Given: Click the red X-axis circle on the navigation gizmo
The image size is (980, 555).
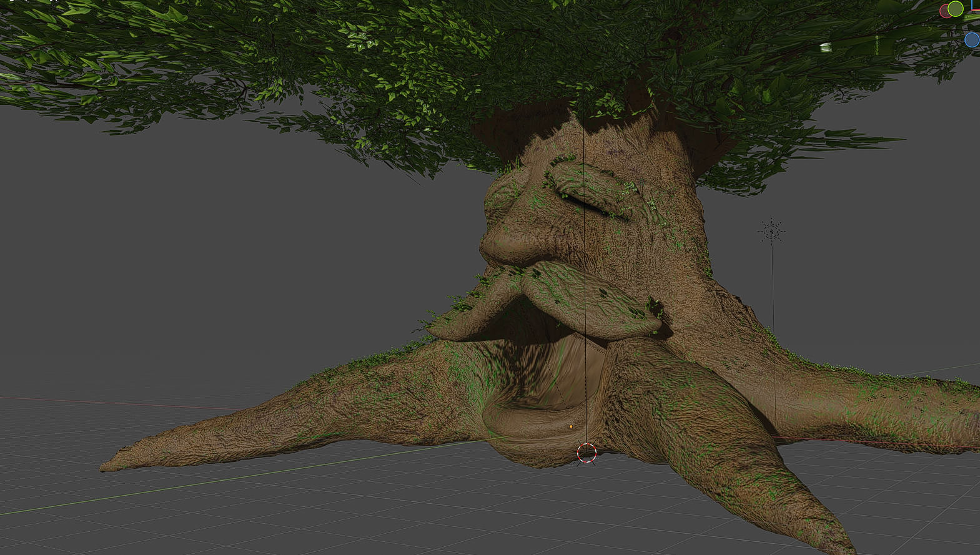Looking at the screenshot, I should (x=944, y=11).
